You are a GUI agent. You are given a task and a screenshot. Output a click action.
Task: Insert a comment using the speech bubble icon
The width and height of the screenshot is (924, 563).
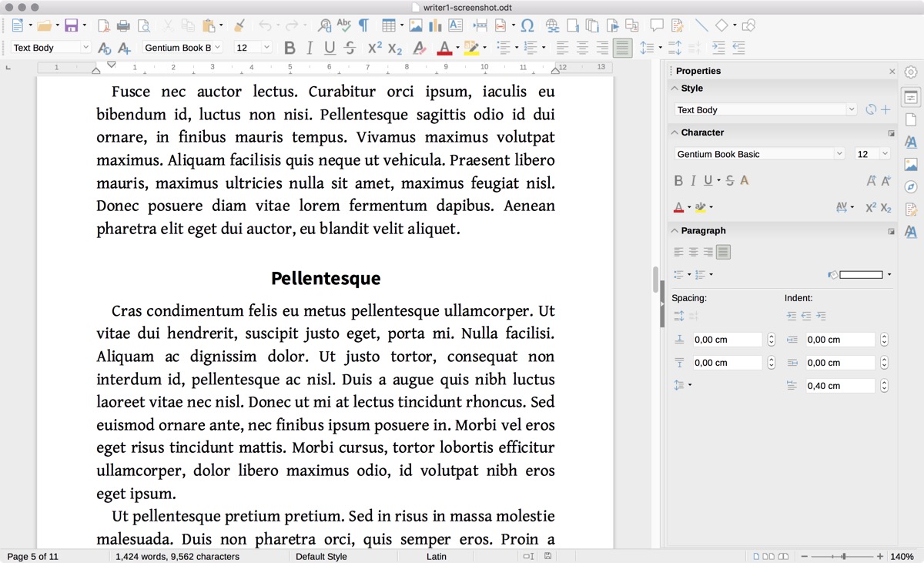click(657, 25)
